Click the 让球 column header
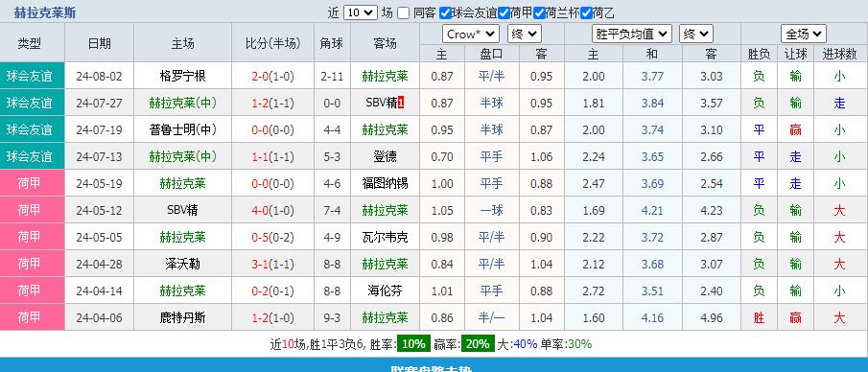The width and height of the screenshot is (868, 372). (x=795, y=54)
